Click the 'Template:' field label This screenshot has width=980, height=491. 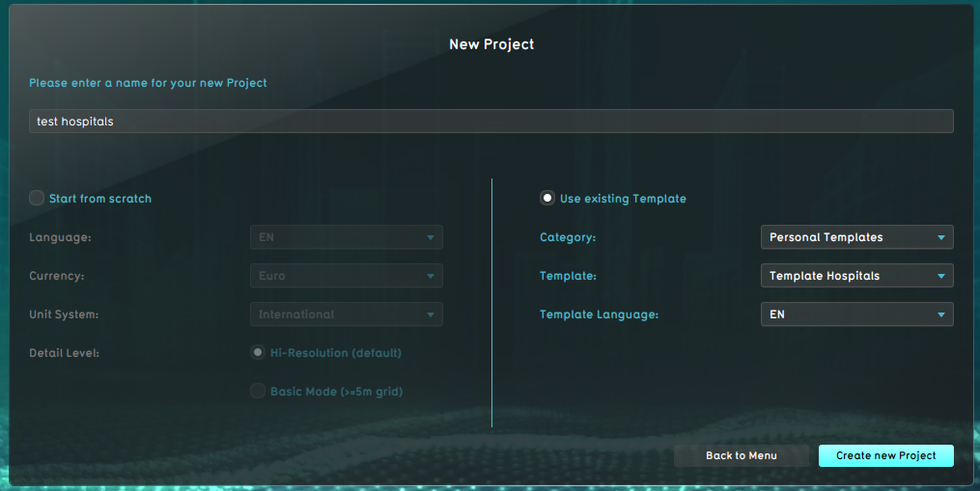pos(568,276)
